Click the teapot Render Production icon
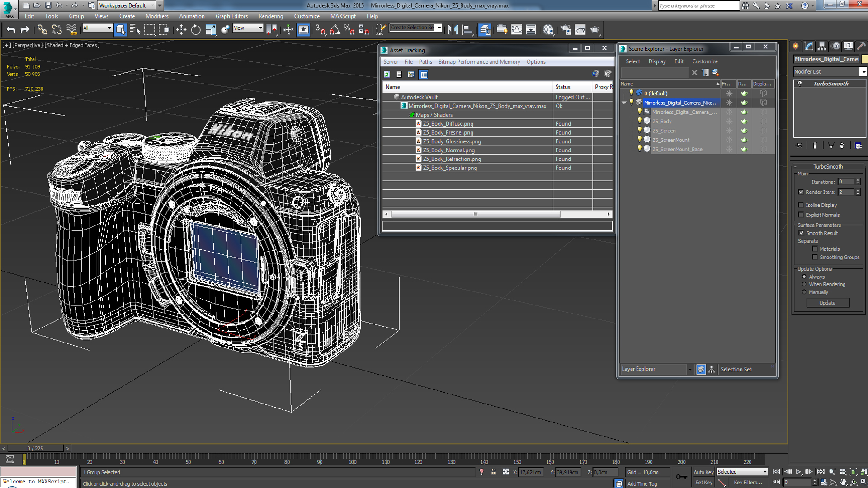Image resolution: width=868 pixels, height=488 pixels. 595,30
